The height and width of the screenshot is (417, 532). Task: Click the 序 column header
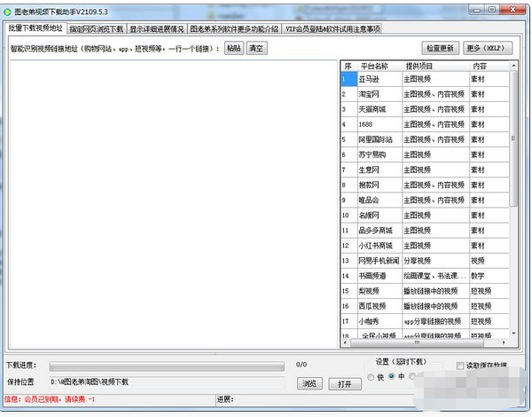click(x=348, y=67)
